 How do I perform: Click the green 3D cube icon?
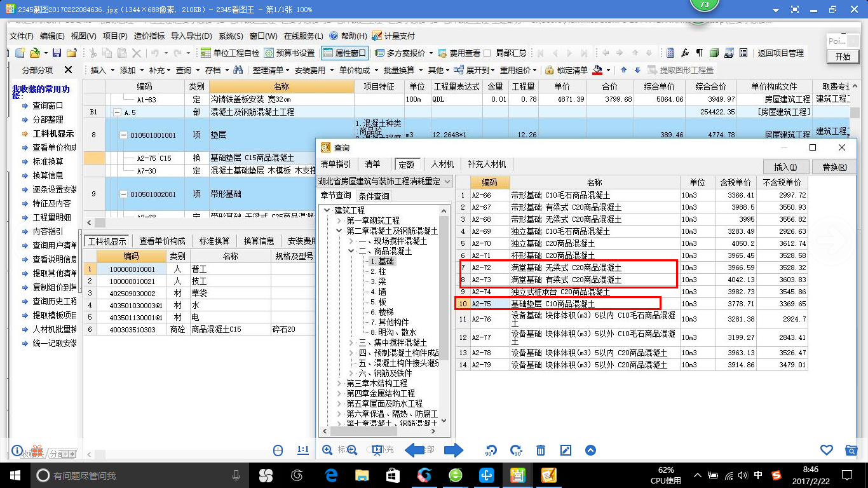(714, 53)
